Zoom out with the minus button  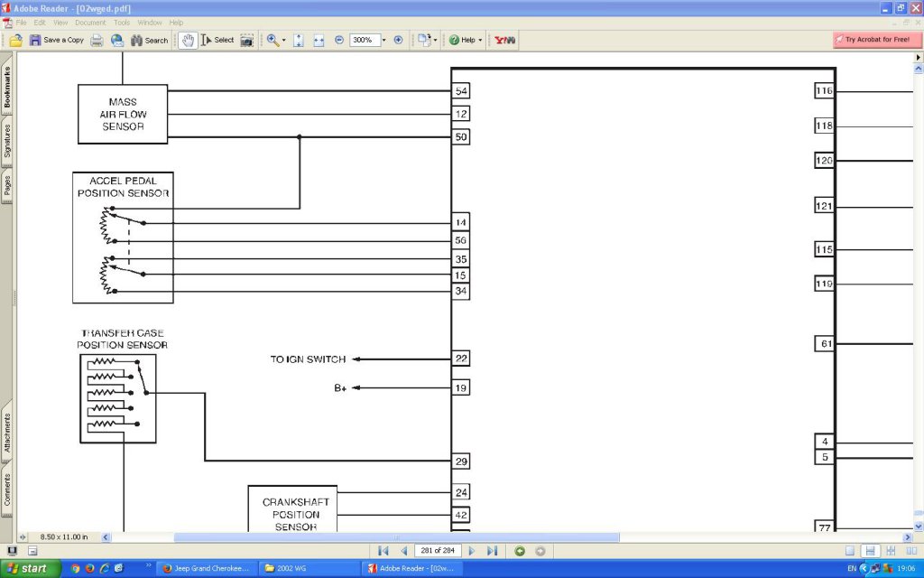click(339, 40)
